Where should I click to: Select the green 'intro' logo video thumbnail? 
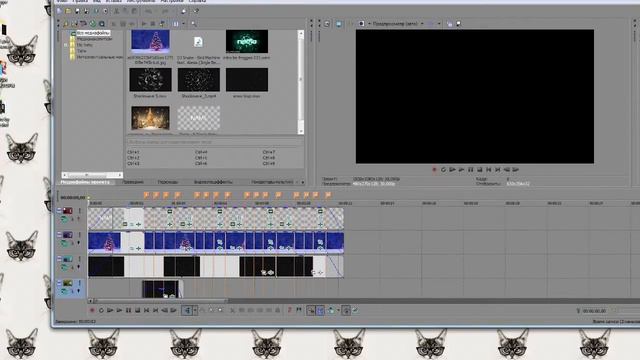point(247,41)
